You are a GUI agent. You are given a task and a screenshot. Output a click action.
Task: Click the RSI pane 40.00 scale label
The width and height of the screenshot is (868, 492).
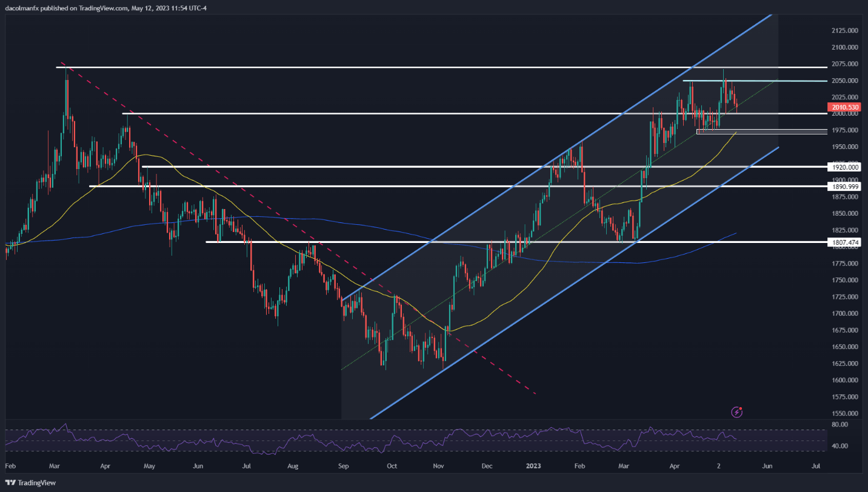[x=840, y=447]
